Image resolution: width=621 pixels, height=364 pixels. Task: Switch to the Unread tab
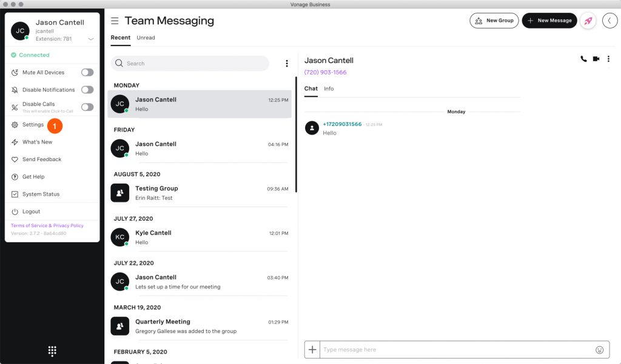(146, 38)
